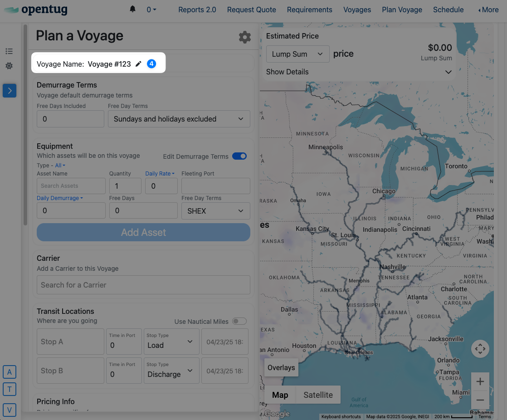
Task: Click the Search for a Carrier field
Action: click(143, 285)
